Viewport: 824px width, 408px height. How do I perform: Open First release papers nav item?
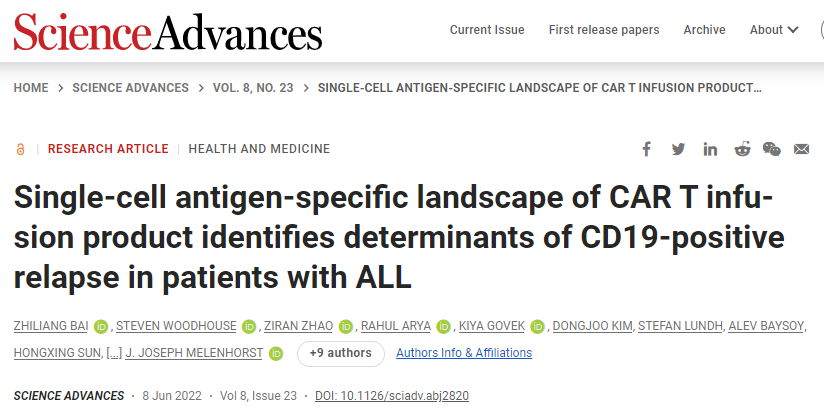click(x=604, y=30)
